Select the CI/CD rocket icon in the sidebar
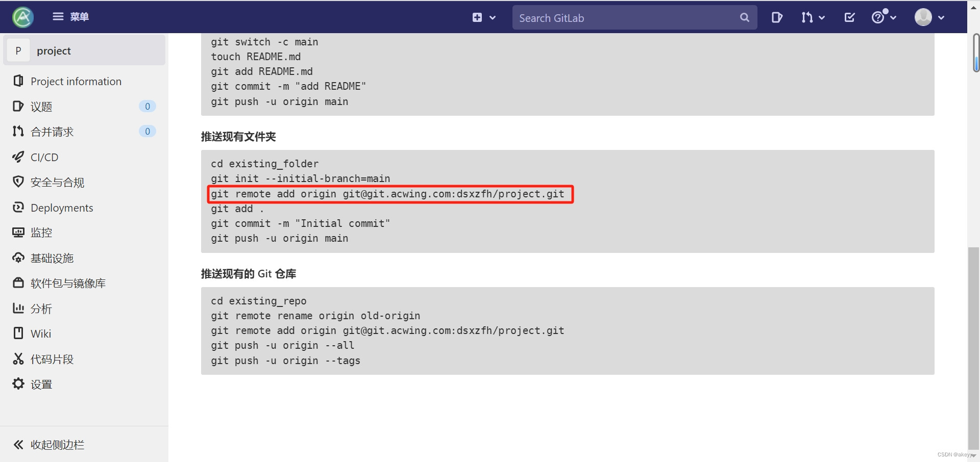Image resolution: width=980 pixels, height=462 pixels. pos(18,157)
